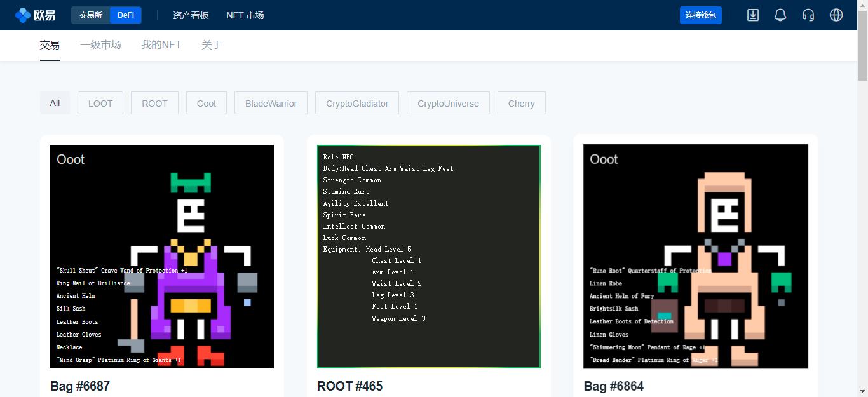Viewport: 868px width, 397px height.
Task: Click the ROOT #465 title
Action: (349, 386)
